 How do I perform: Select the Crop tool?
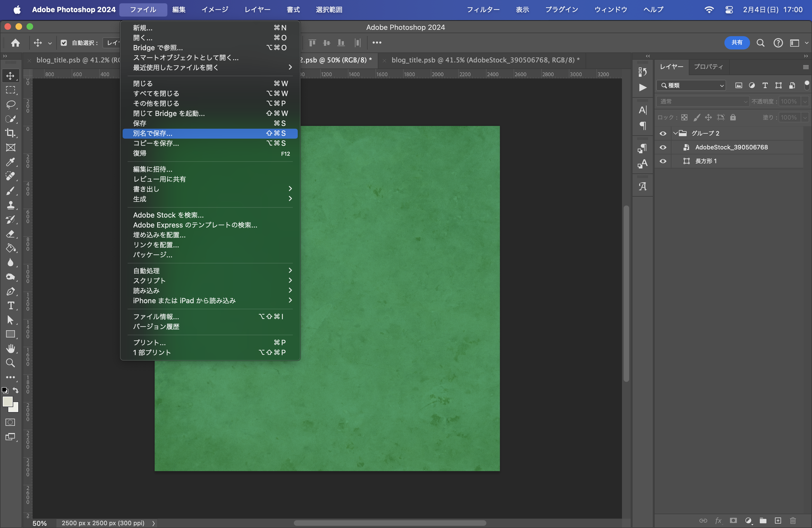10,133
